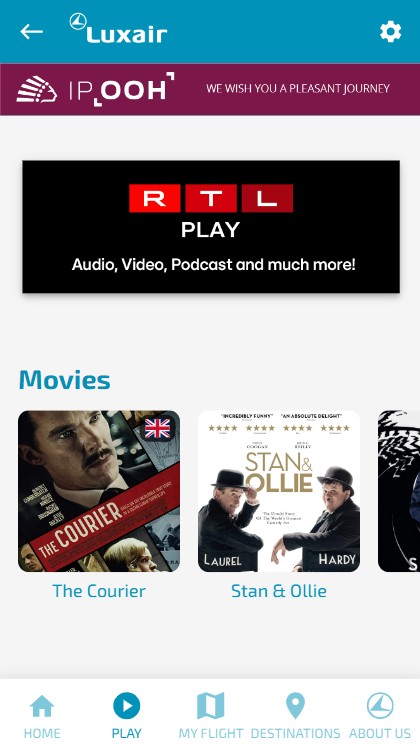Tap the IP OOH logo banner
Viewport: 420px width, 750px height.
pyautogui.click(x=95, y=89)
